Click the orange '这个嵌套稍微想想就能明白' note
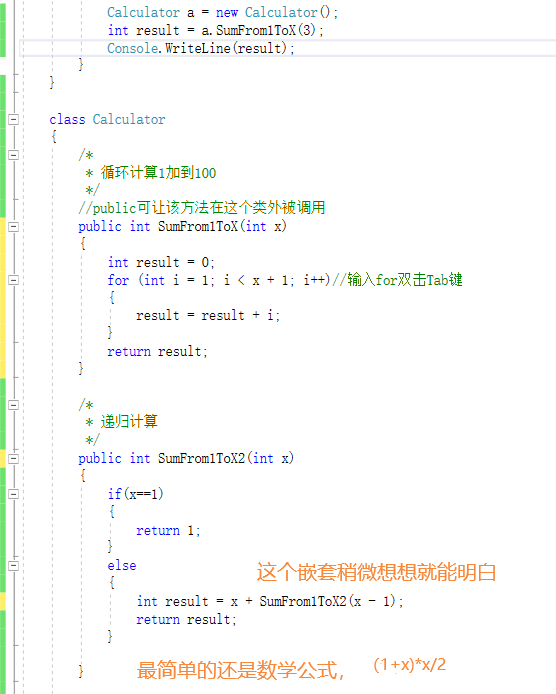556x694 pixels. tap(376, 572)
